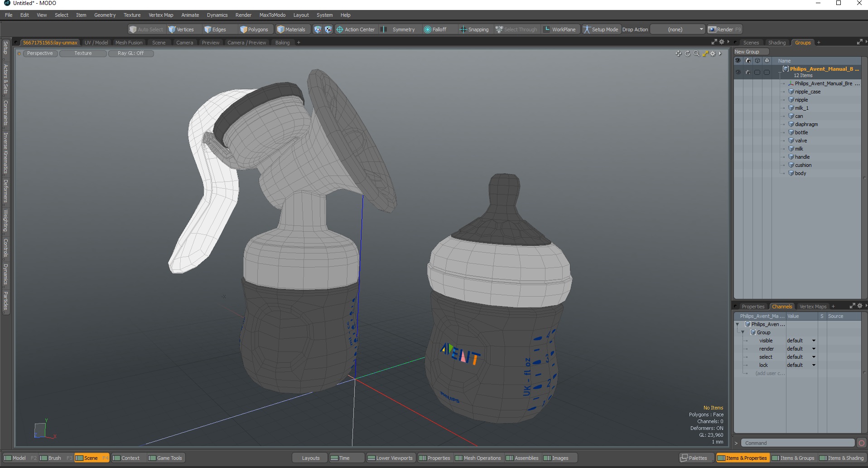The height and width of the screenshot is (468, 868).
Task: Click the Render button
Action: click(725, 29)
